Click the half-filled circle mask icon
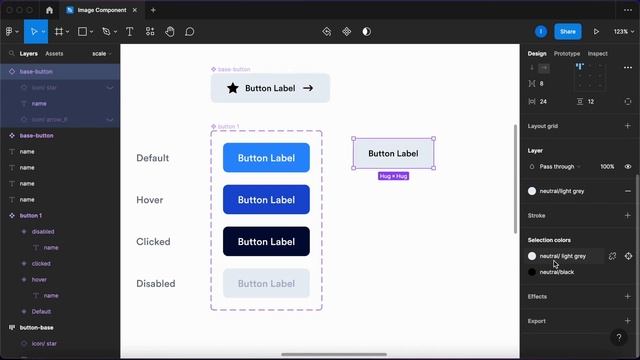 tap(367, 31)
